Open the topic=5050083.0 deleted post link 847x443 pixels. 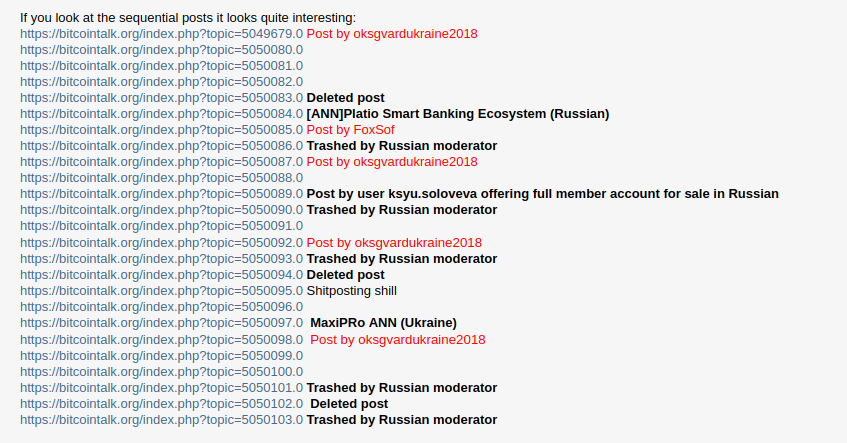click(x=162, y=98)
